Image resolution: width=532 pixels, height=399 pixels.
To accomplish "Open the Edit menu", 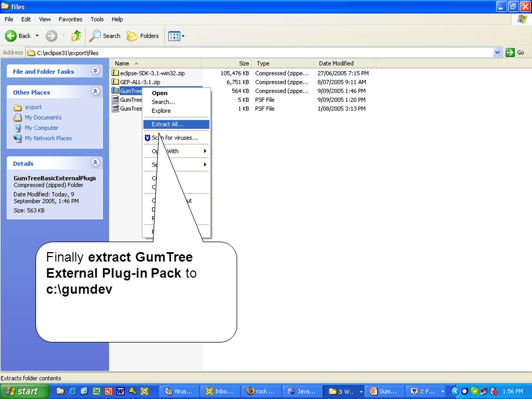I will pyautogui.click(x=26, y=19).
